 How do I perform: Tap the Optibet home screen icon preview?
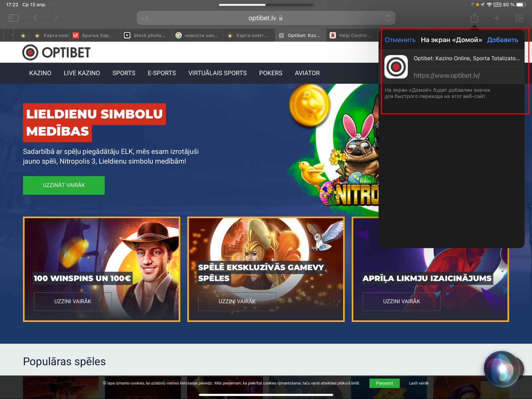(x=396, y=67)
